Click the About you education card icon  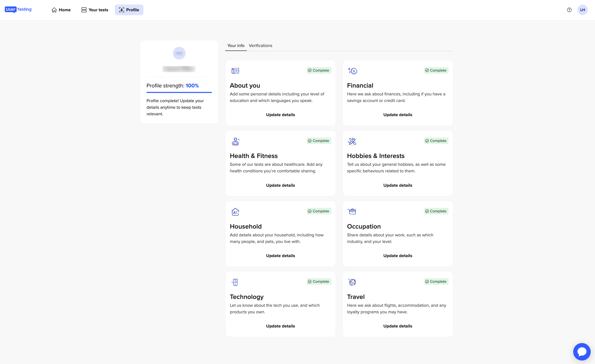[x=235, y=71]
